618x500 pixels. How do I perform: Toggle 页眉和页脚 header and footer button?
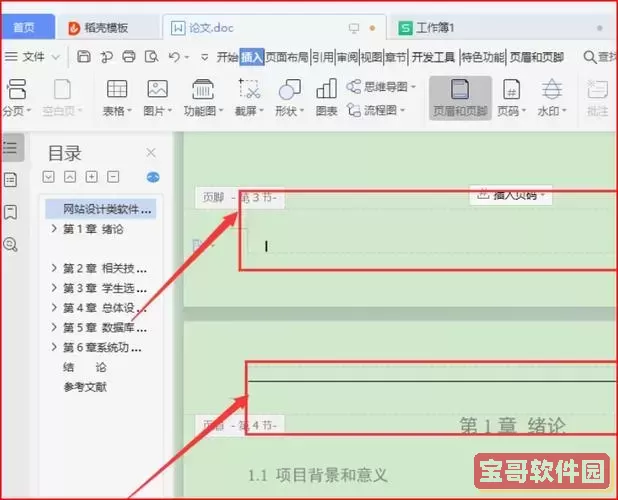point(460,98)
